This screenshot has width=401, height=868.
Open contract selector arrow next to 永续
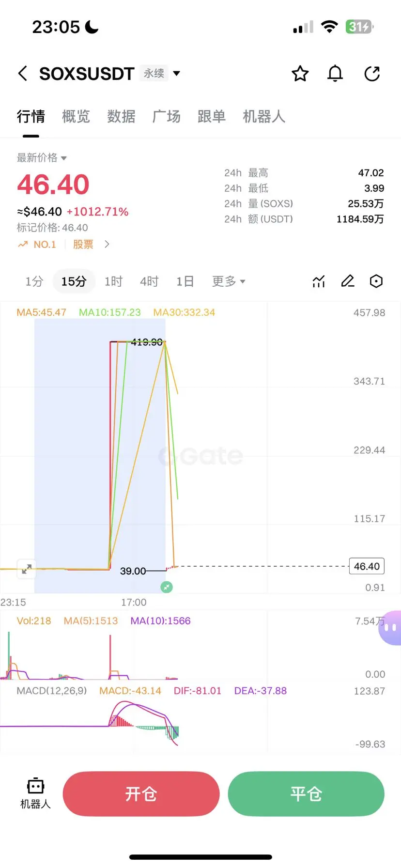[x=177, y=74]
